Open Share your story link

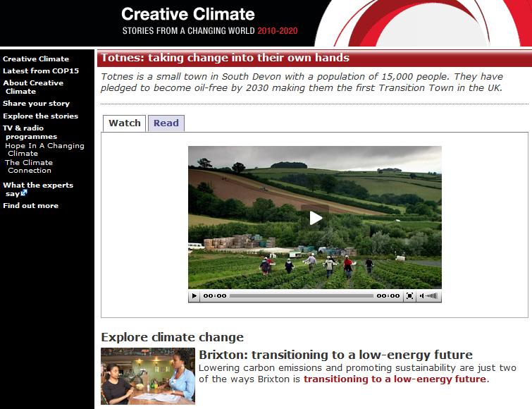click(37, 103)
